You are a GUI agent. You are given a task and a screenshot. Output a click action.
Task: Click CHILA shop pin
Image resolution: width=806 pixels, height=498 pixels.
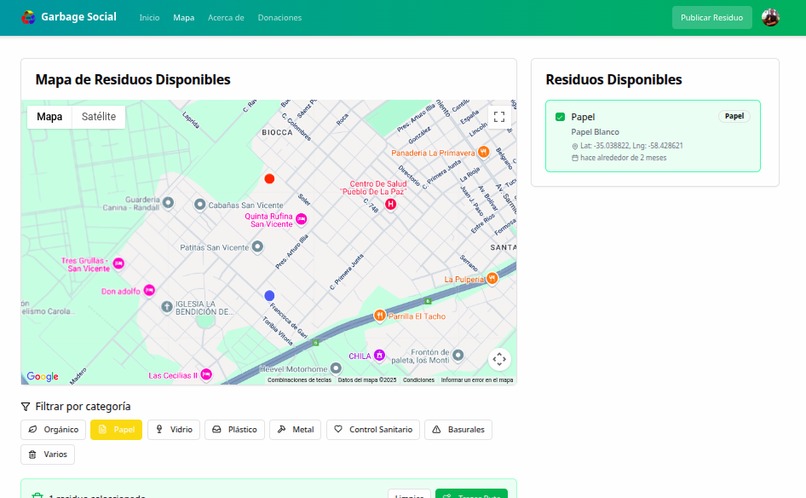point(379,355)
